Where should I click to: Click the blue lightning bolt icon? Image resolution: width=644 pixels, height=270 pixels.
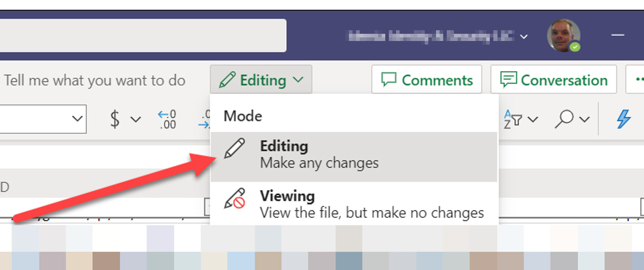pos(623,119)
